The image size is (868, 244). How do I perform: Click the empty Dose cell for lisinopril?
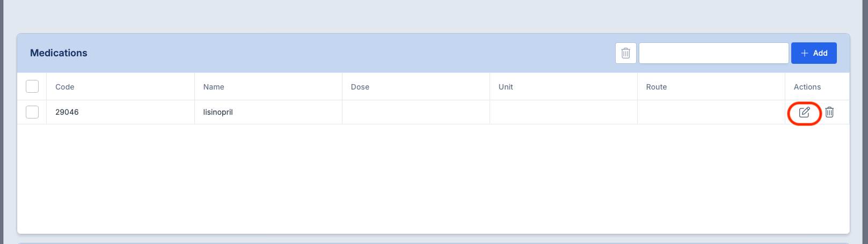tap(415, 112)
